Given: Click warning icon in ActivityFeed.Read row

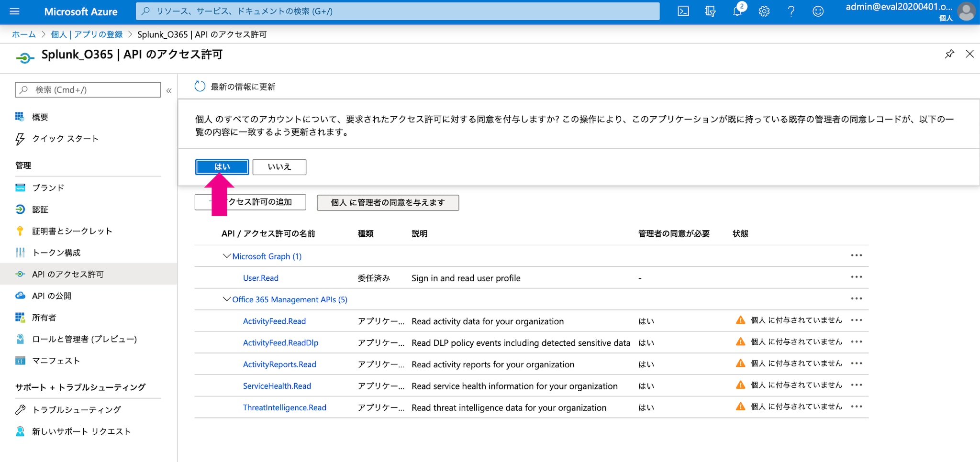Looking at the screenshot, I should (x=740, y=320).
